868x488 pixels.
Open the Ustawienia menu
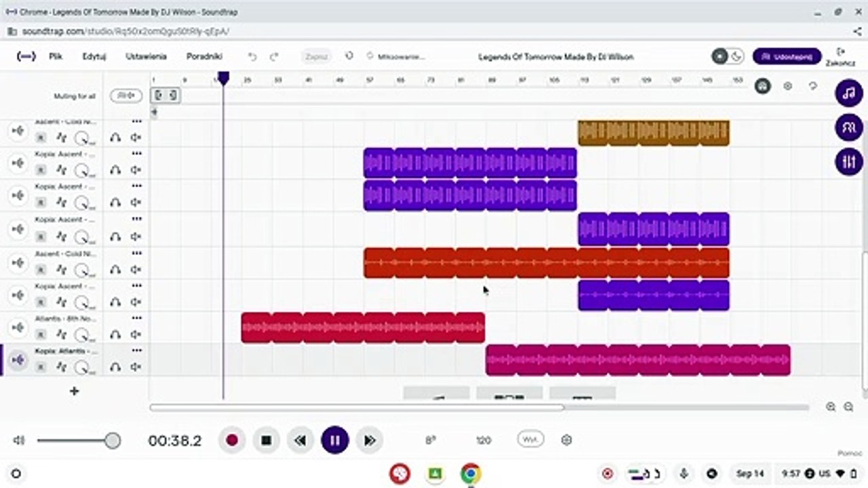(x=146, y=57)
